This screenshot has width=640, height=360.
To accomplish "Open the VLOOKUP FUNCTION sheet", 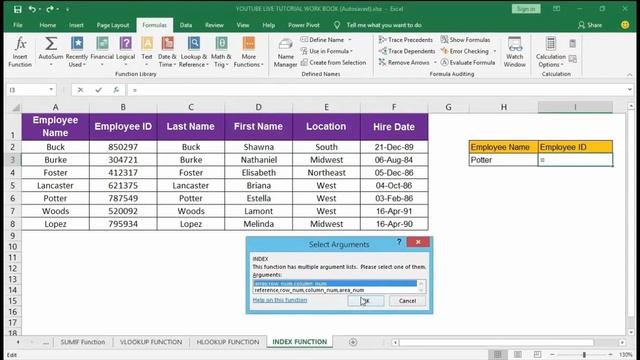I will [x=151, y=342].
